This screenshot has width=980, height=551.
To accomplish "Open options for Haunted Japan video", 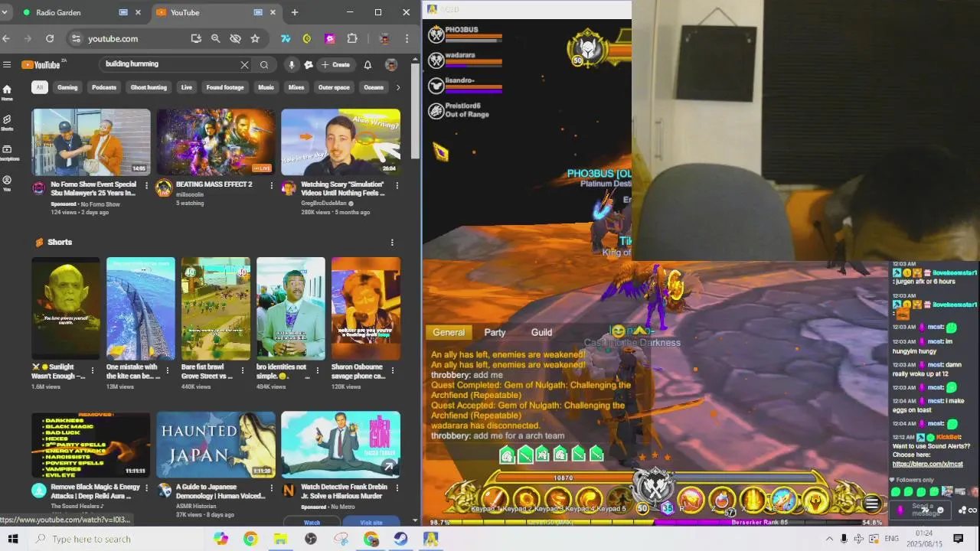I will (x=271, y=487).
